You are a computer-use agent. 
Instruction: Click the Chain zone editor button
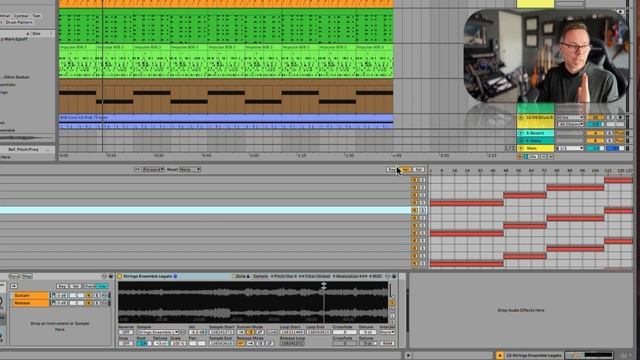[89, 286]
